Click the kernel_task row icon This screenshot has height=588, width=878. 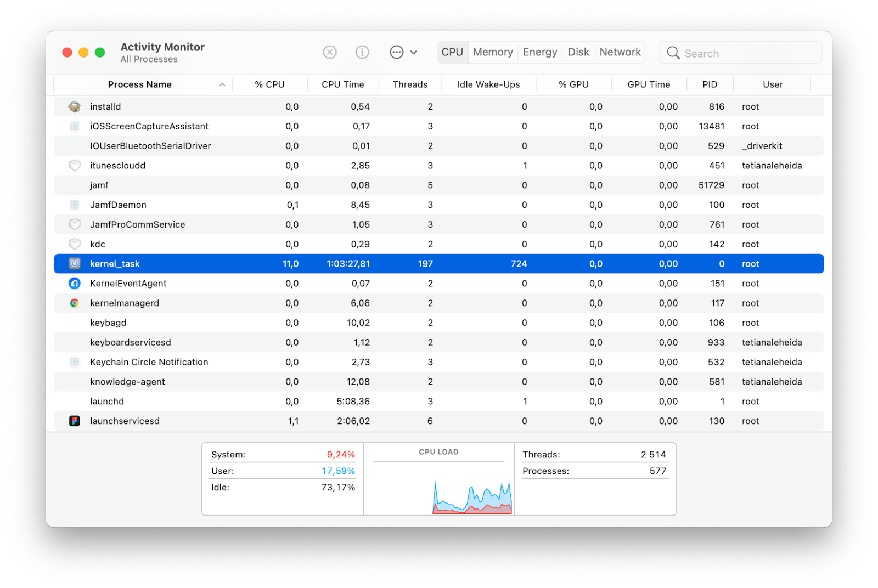click(x=75, y=264)
